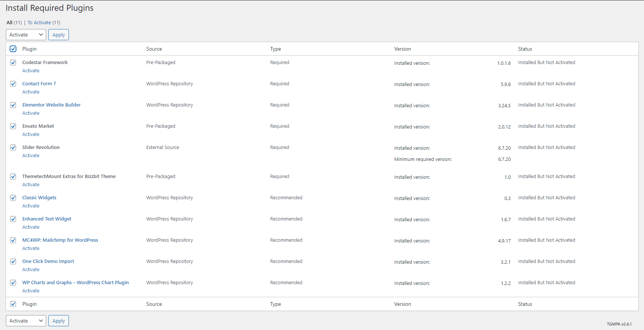Screen dimensions: 644x330
Task: Click the bottom Apply button
Action: 58,321
